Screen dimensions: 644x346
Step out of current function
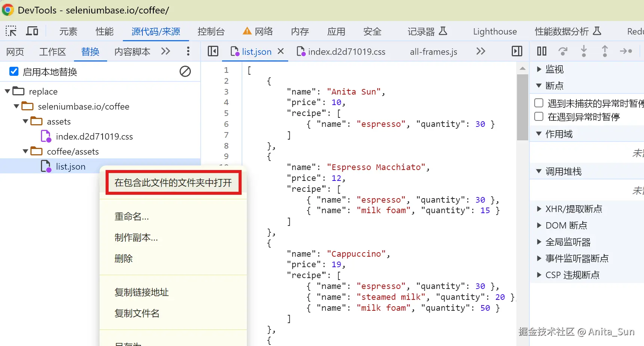coord(605,51)
